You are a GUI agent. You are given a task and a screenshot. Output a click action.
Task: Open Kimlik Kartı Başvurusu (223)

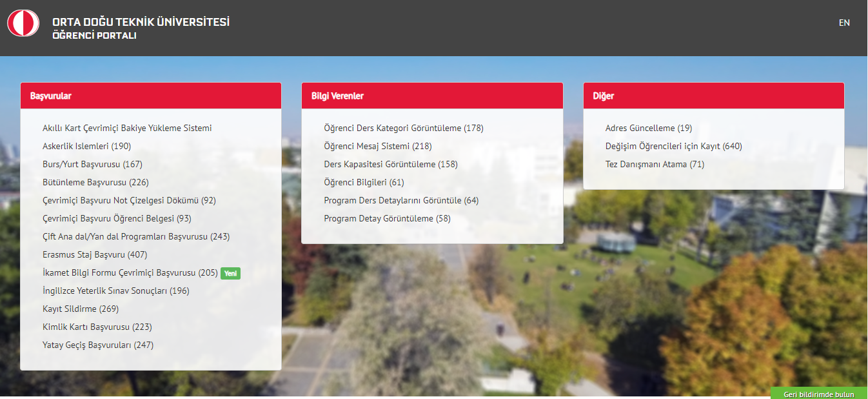tap(97, 327)
